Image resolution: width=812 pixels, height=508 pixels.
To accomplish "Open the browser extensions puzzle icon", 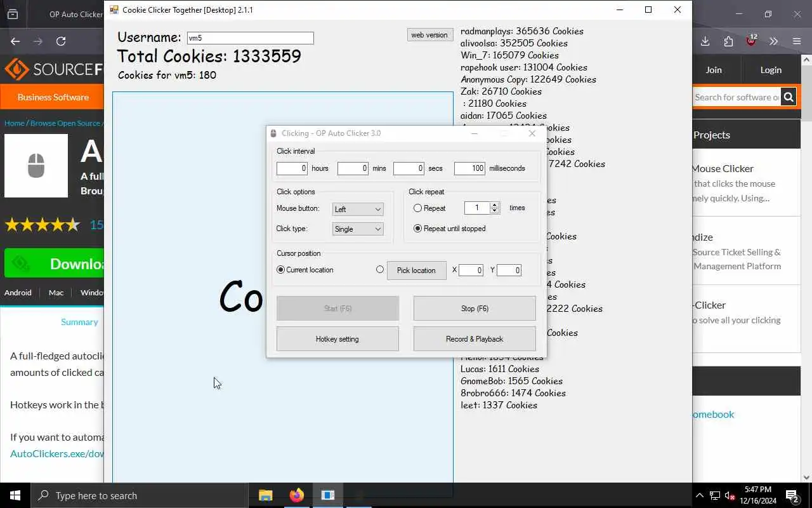I will tap(728, 41).
